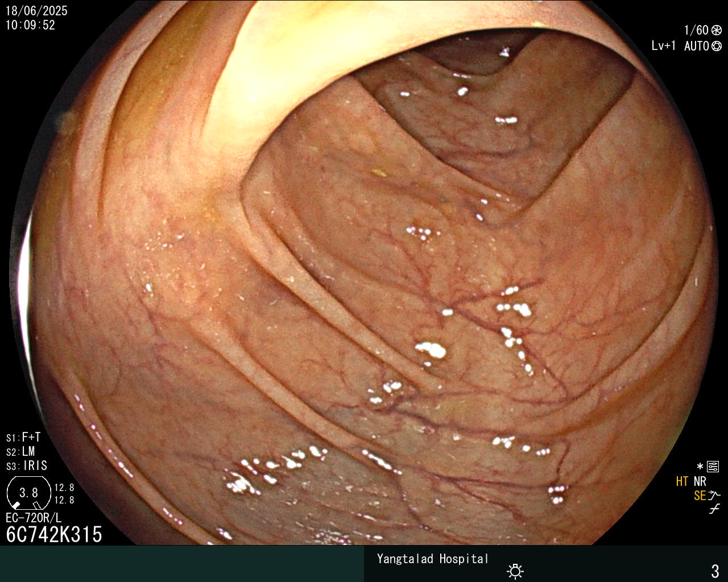728x582 pixels.
Task: Select the Lv+1 level indicator
Action: [664, 46]
